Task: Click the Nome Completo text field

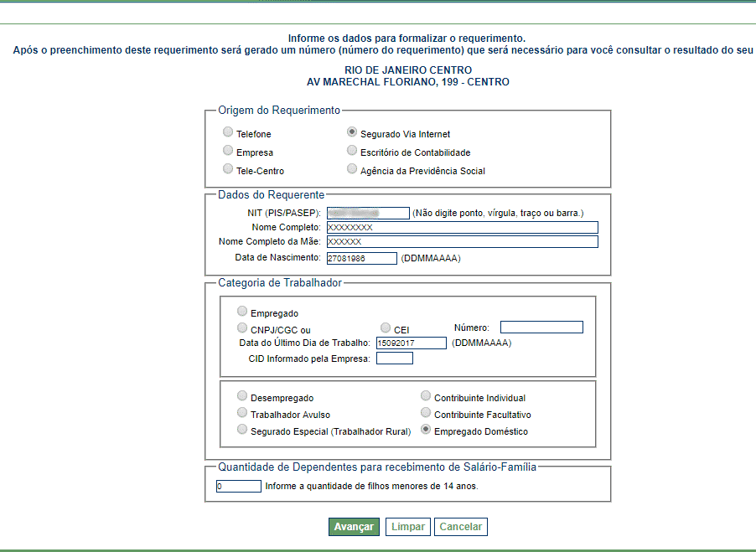Action: (x=462, y=227)
